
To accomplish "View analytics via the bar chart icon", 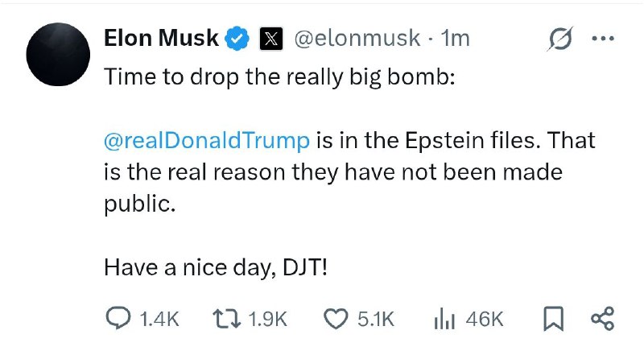I will [444, 320].
